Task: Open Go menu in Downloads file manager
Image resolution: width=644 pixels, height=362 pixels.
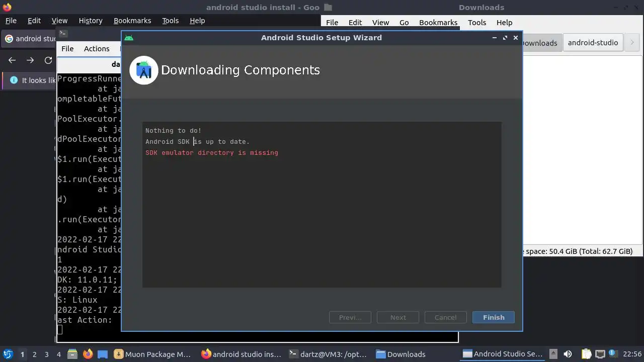Action: point(404,22)
